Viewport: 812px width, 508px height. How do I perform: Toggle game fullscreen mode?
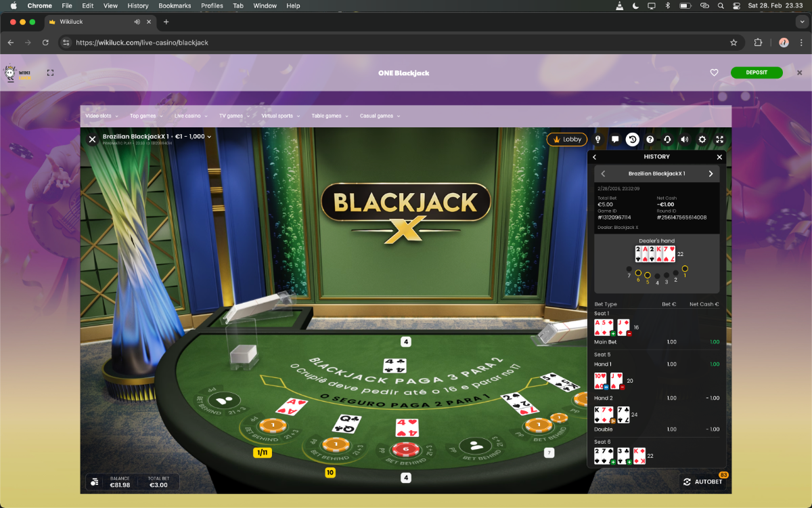719,140
